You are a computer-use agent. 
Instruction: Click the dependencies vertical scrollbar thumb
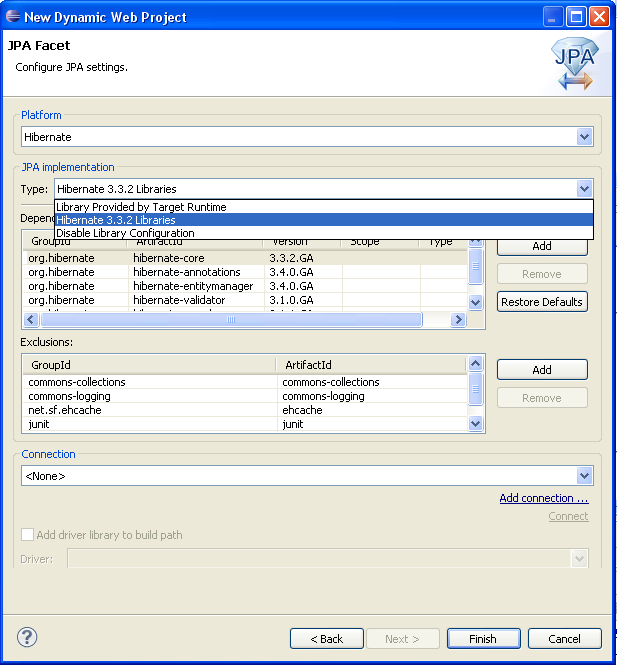[x=475, y=266]
